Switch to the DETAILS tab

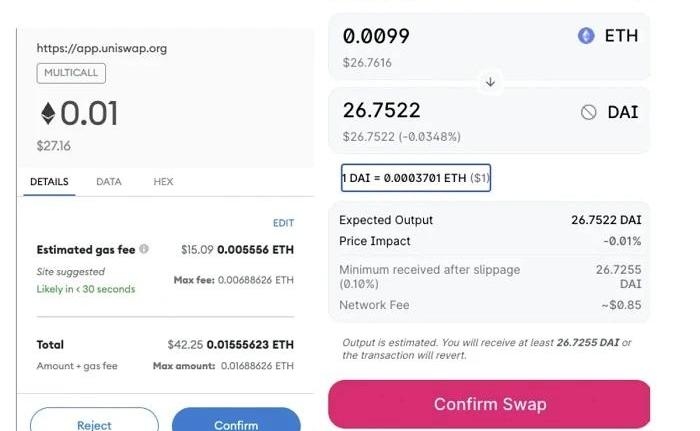point(49,182)
